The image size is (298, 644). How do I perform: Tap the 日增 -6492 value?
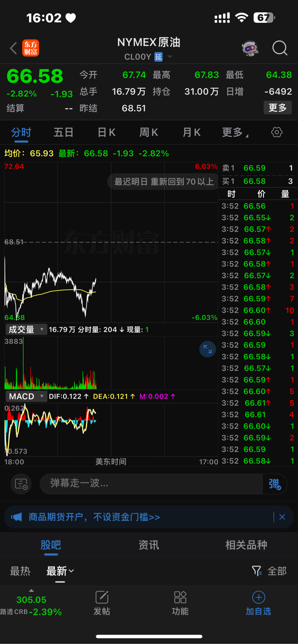click(278, 91)
